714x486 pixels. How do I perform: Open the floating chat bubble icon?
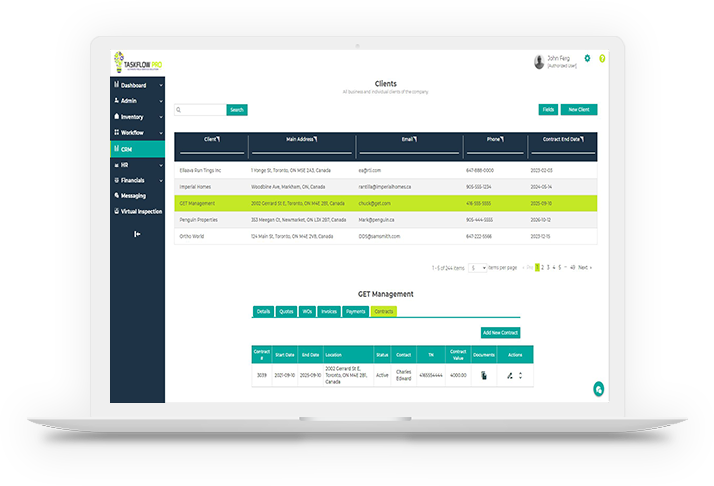(x=598, y=389)
